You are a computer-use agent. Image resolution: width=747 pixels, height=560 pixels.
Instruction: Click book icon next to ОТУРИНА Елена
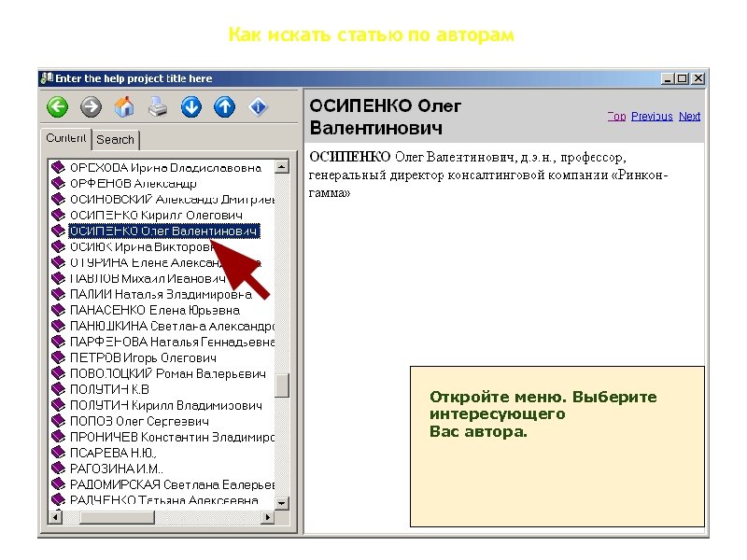[x=58, y=262]
